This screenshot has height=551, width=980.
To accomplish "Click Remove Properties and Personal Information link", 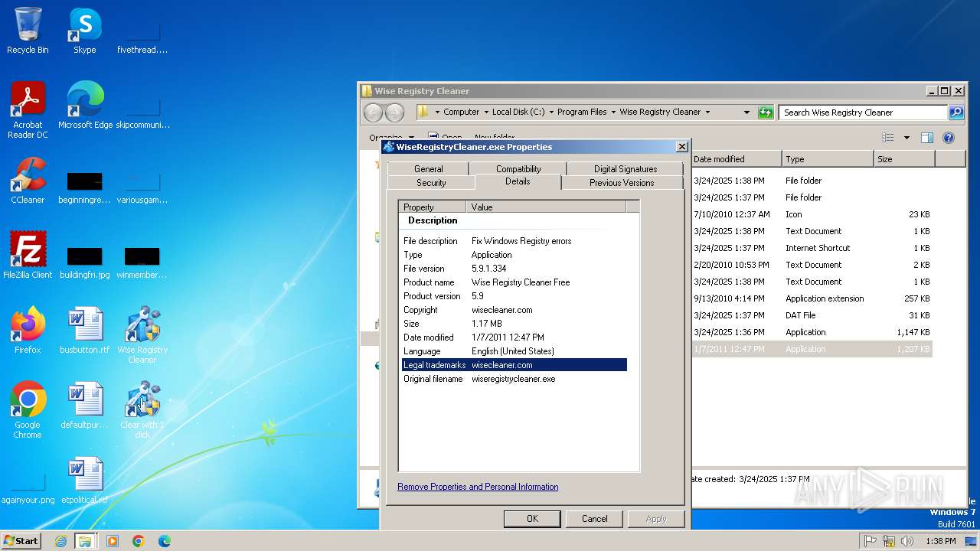I will (478, 487).
